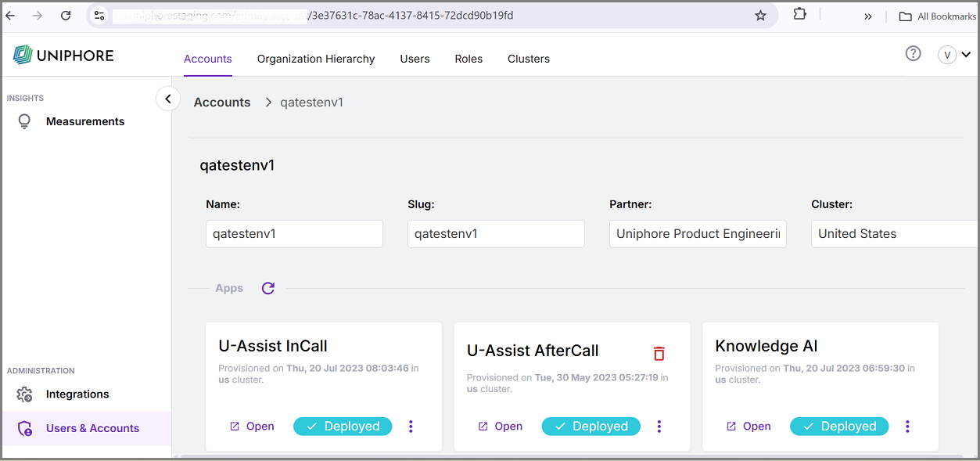980x461 pixels.
Task: Click the U-Assist AfterCall card title
Action: (x=533, y=351)
